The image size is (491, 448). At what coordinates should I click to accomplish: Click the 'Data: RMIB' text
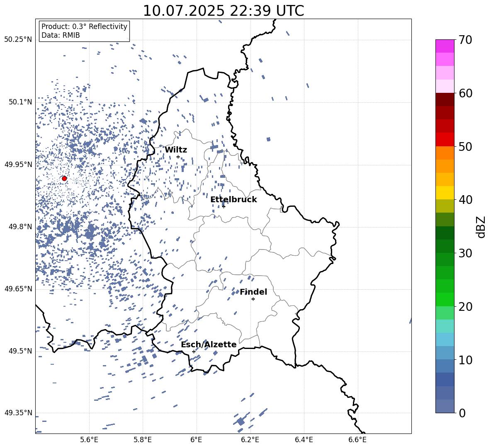(61, 35)
